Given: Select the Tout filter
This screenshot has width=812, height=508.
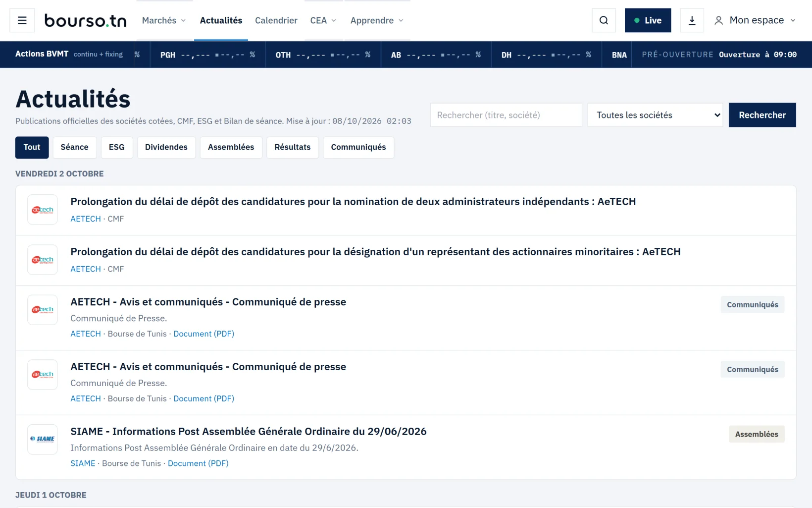Looking at the screenshot, I should click(32, 147).
